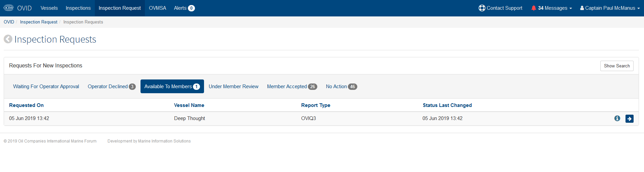Click the back arrow beside Inspection Requests
644x172 pixels.
tap(8, 39)
